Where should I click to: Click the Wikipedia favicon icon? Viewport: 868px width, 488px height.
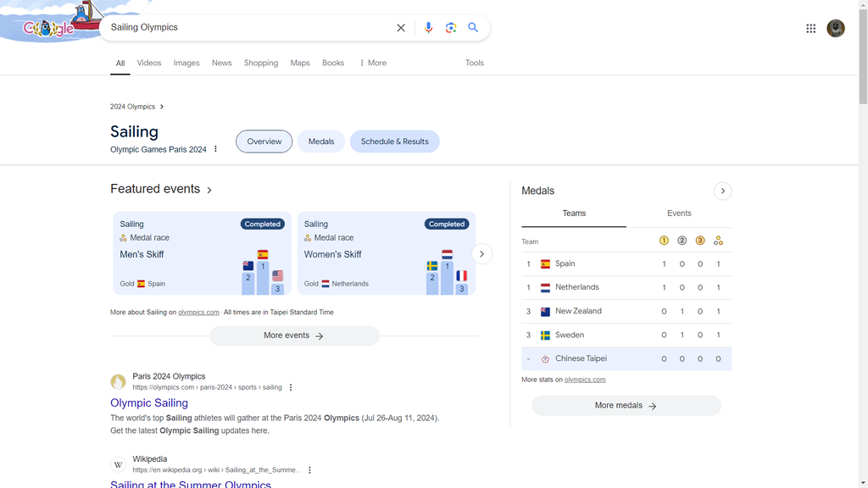click(118, 465)
